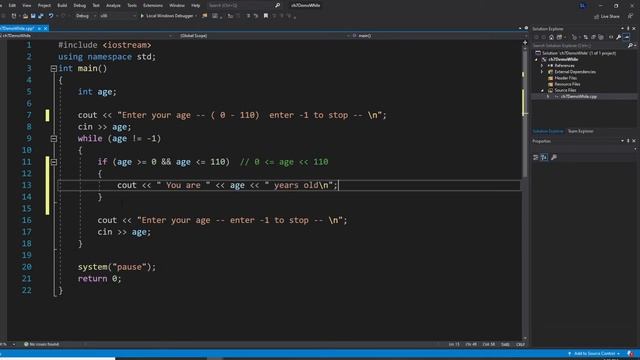
Task: Click Solution Explorer Properties wrench icon
Action: (x=619, y=37)
